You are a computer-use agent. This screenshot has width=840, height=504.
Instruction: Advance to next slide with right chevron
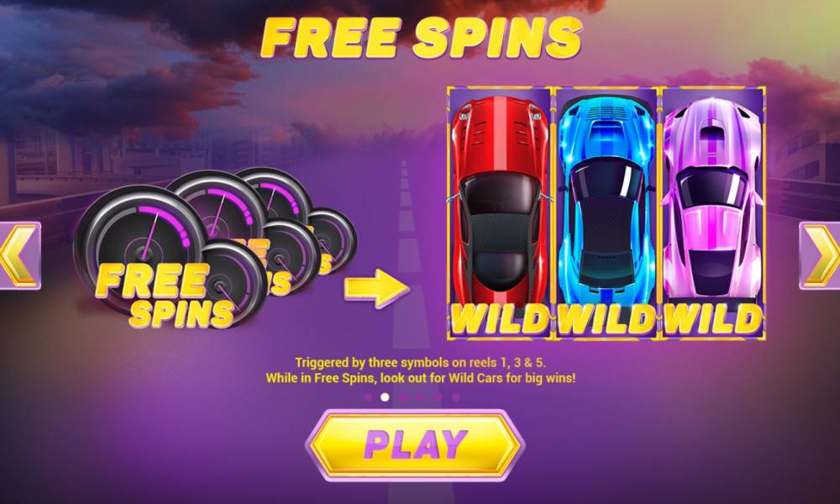point(820,256)
